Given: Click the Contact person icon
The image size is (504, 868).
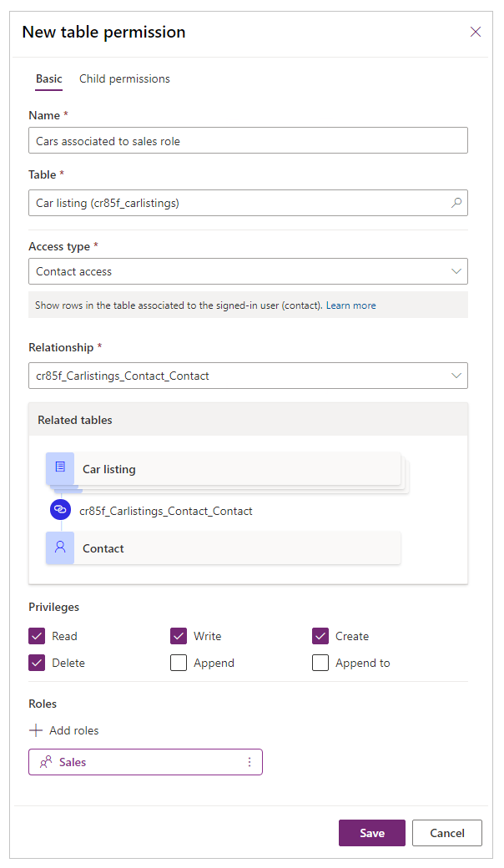Looking at the screenshot, I should tap(60, 548).
